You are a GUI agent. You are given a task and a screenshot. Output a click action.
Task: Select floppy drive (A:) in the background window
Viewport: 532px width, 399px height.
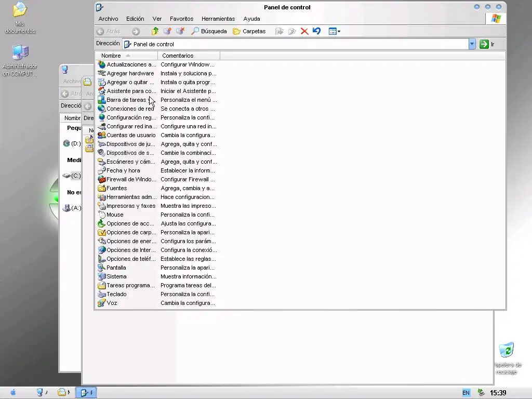72,208
